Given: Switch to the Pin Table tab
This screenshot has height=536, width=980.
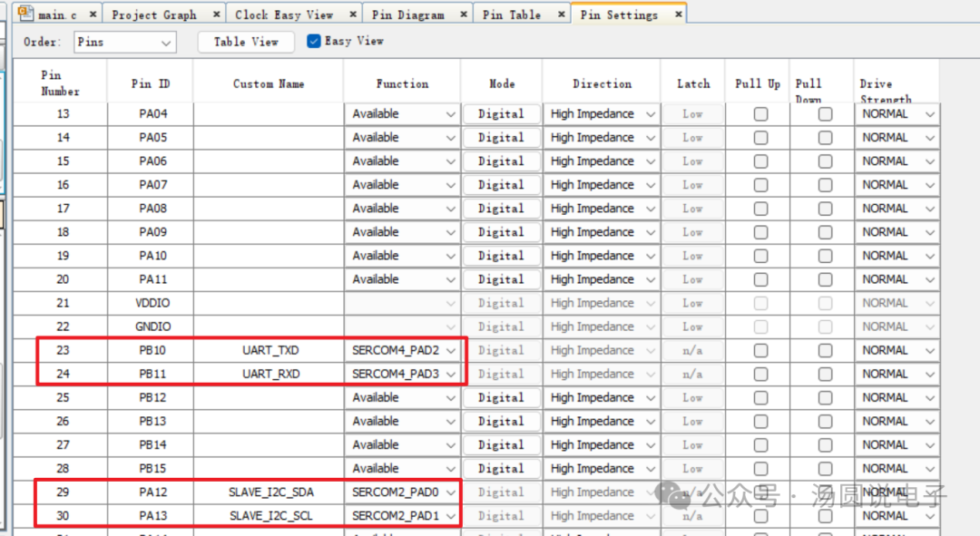Looking at the screenshot, I should click(511, 15).
